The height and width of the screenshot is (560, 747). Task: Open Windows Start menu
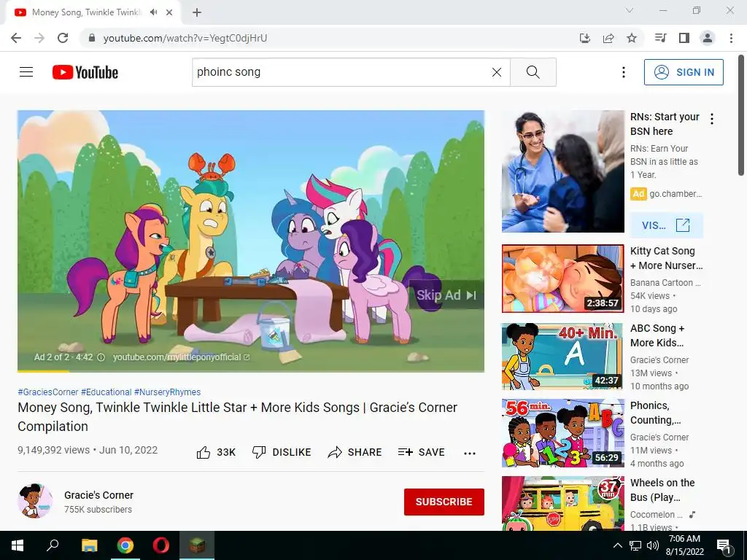point(18,545)
